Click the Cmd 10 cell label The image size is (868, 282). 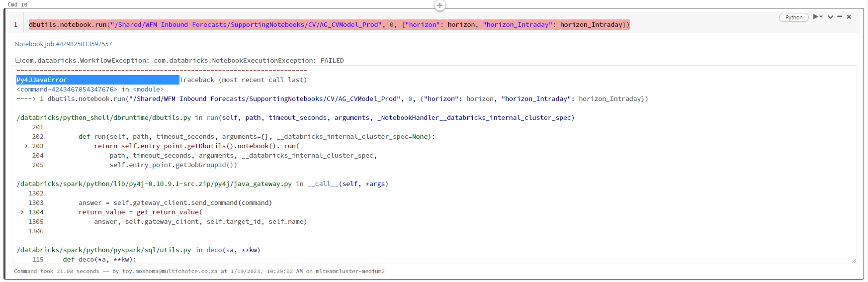point(17,4)
